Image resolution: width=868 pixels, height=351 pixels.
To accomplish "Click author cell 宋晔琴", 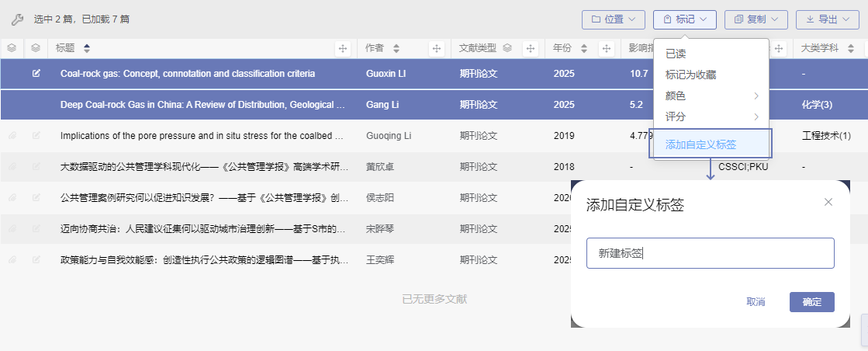I will tap(380, 228).
